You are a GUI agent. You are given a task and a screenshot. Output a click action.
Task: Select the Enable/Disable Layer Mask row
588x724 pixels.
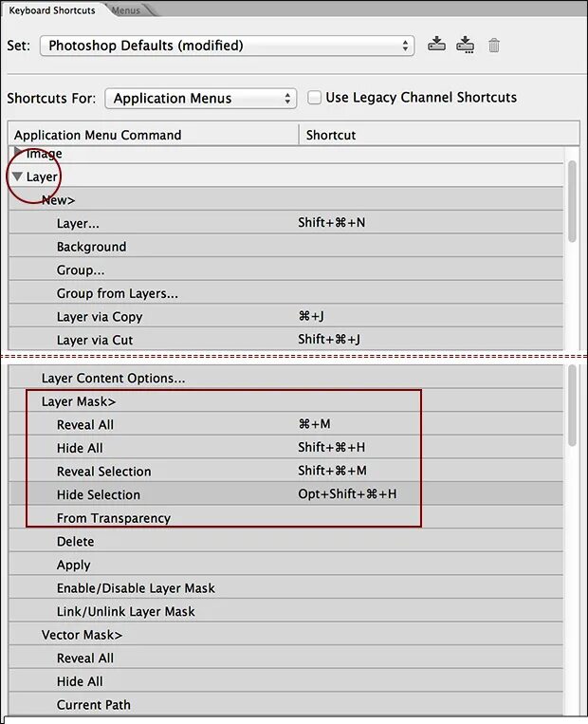click(x=285, y=587)
